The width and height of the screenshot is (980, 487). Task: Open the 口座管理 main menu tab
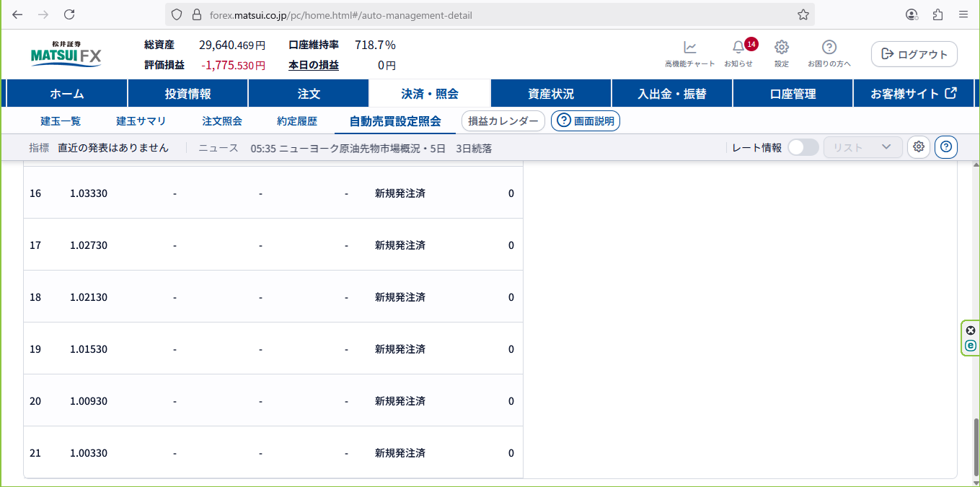click(793, 93)
